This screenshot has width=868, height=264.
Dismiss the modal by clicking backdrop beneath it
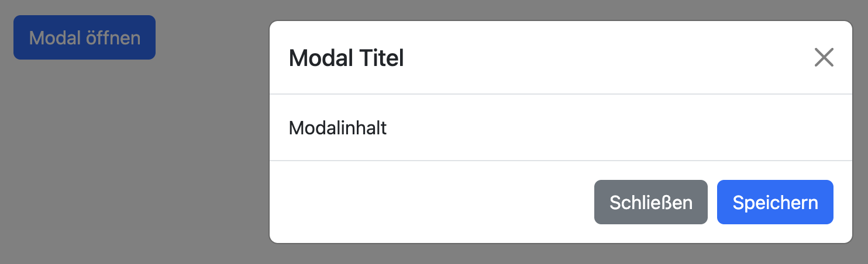[x=560, y=254]
